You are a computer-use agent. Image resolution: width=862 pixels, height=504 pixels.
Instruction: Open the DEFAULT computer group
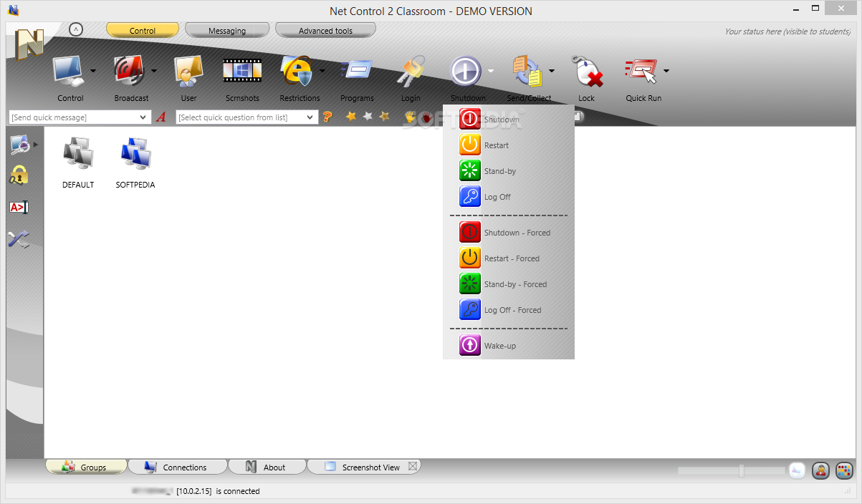[78, 162]
